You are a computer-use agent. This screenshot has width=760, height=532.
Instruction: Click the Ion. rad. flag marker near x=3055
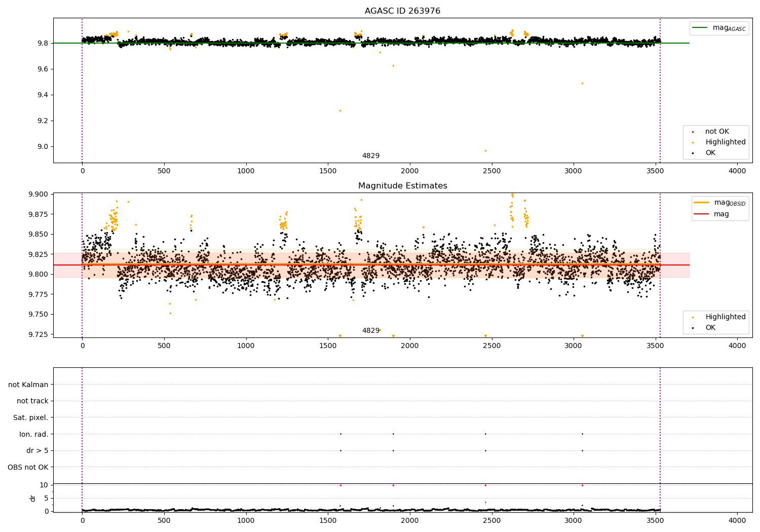582,434
